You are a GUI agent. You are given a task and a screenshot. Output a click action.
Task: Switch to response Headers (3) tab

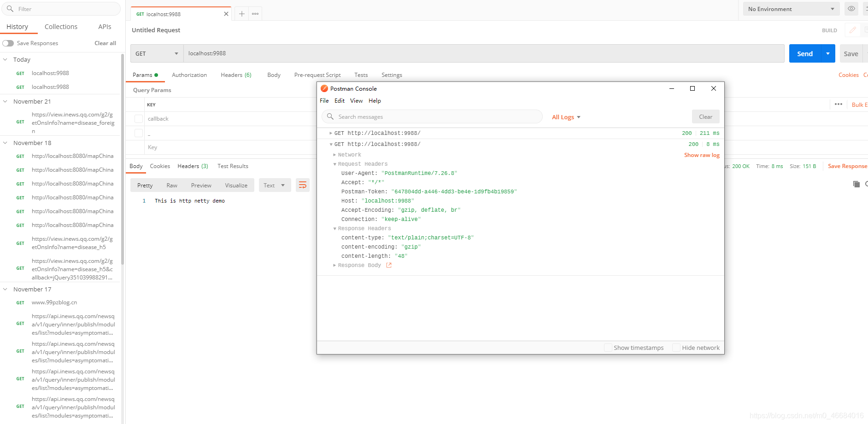[x=193, y=166]
